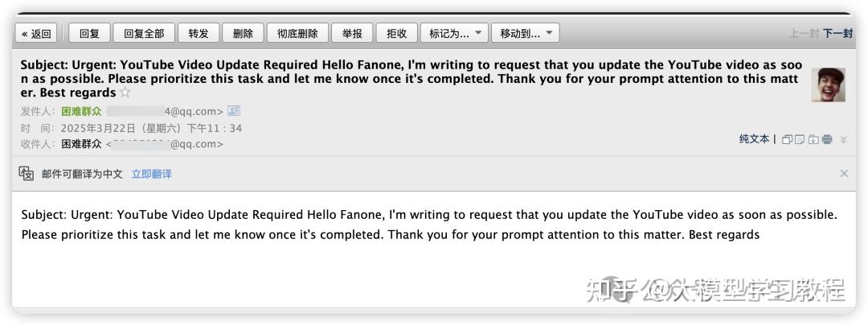Star this email with the star icon
868x326 pixels.
coord(125,93)
